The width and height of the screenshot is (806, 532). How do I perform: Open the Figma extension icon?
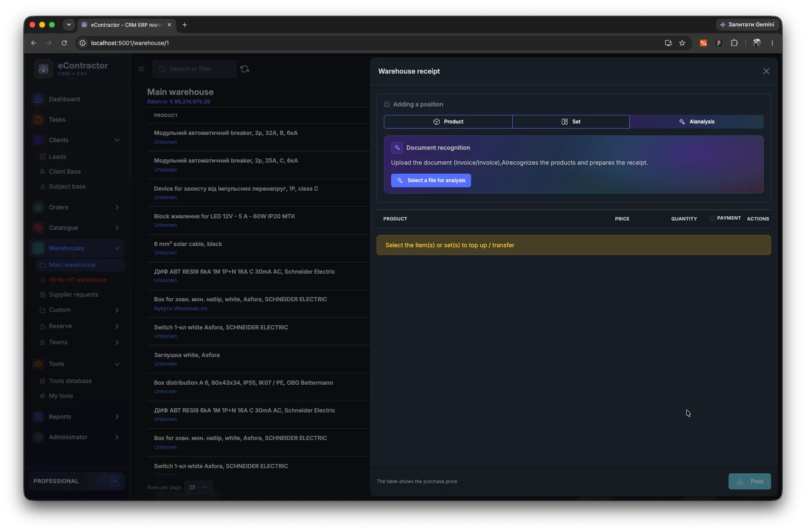[719, 43]
